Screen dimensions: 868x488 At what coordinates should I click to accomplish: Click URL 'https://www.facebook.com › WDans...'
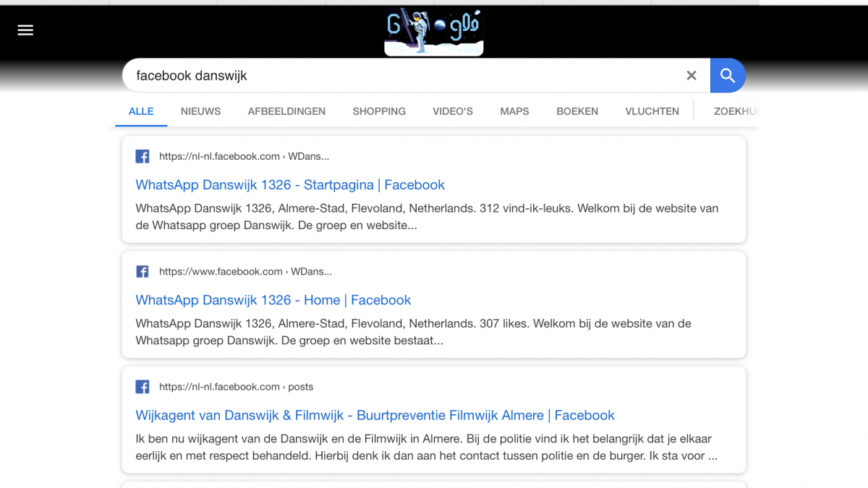point(245,272)
